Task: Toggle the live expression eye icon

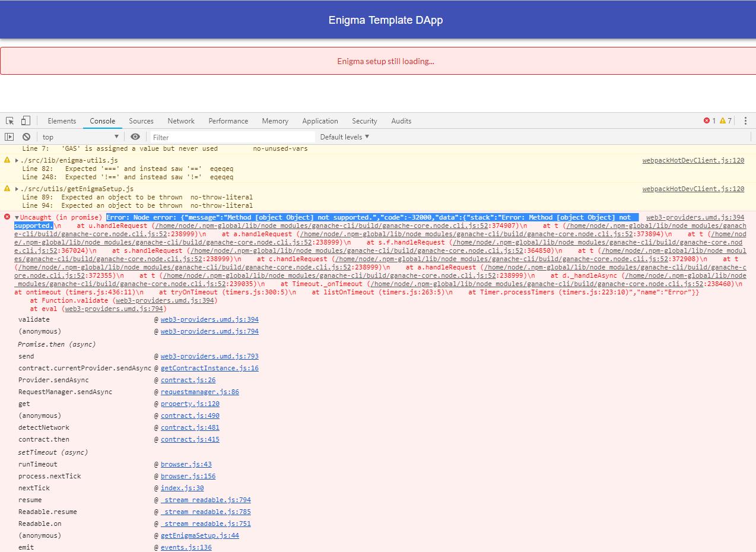Action: point(135,137)
